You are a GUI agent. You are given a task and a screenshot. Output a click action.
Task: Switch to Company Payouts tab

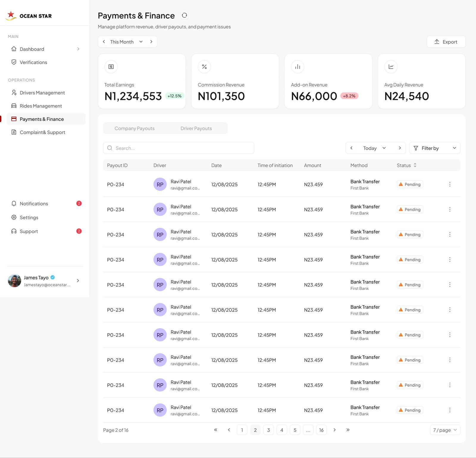click(x=134, y=128)
